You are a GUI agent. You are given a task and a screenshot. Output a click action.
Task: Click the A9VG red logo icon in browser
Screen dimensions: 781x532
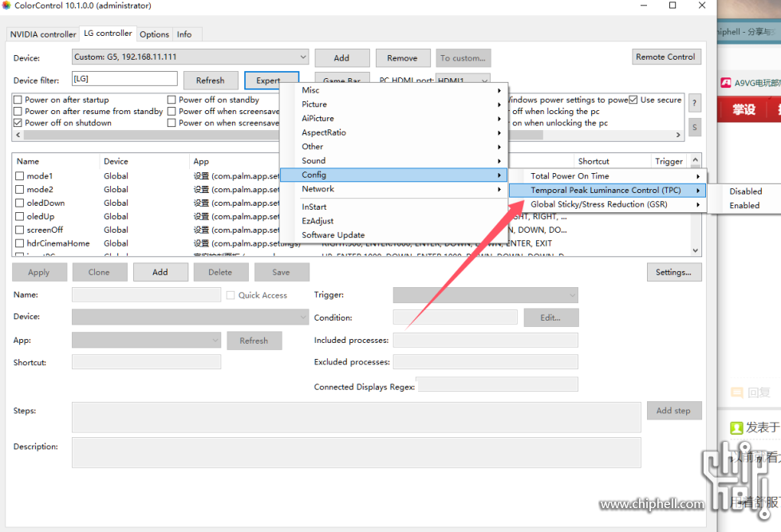[726, 83]
